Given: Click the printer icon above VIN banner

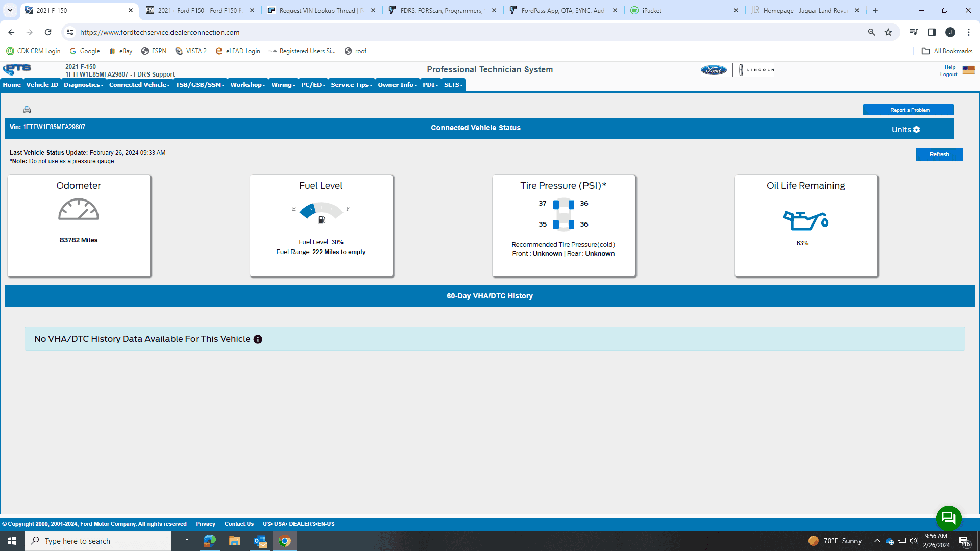Looking at the screenshot, I should click(27, 110).
